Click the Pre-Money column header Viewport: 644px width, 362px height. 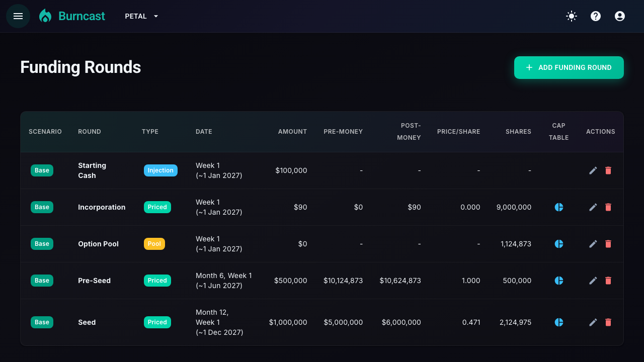(343, 132)
